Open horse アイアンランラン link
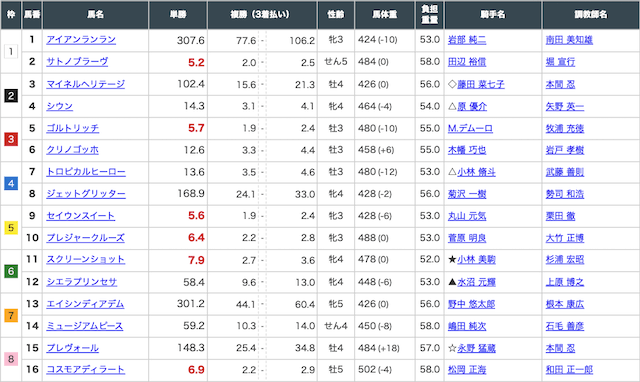640x382 pixels. pos(81,40)
